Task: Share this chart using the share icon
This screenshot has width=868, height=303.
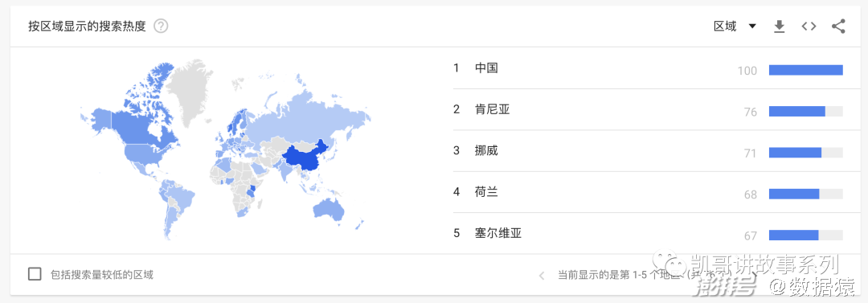Action: point(838,26)
